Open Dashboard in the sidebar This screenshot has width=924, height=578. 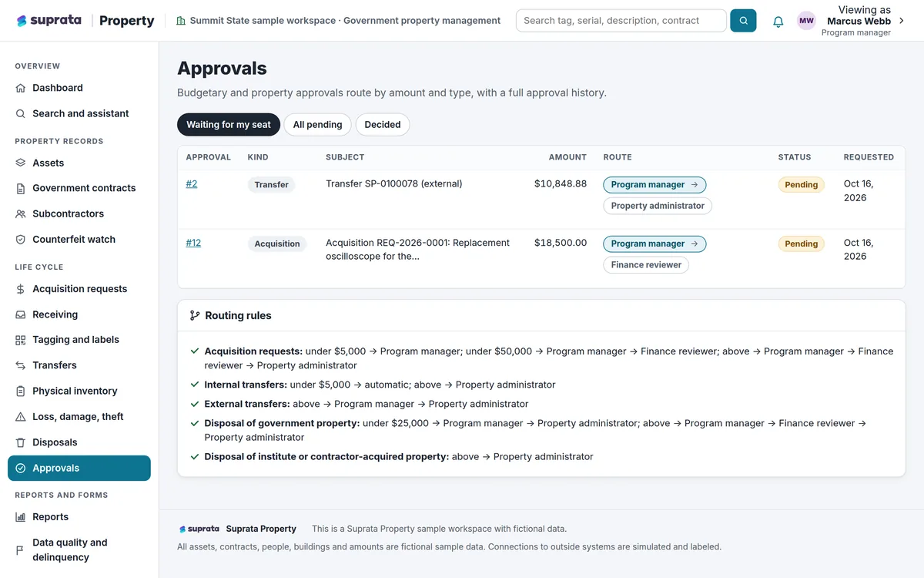[79, 88]
